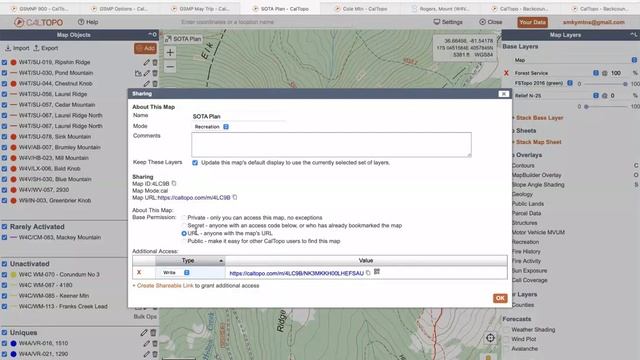Select Secret base permission radio button
Viewport: 640px width, 360px height.
point(184,225)
